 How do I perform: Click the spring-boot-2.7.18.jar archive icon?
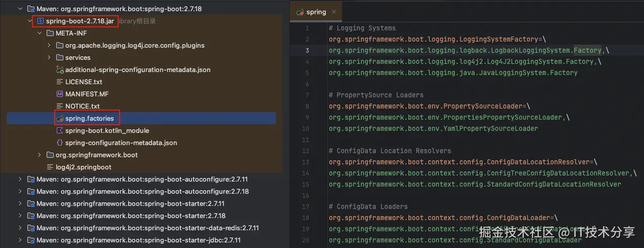[40, 21]
